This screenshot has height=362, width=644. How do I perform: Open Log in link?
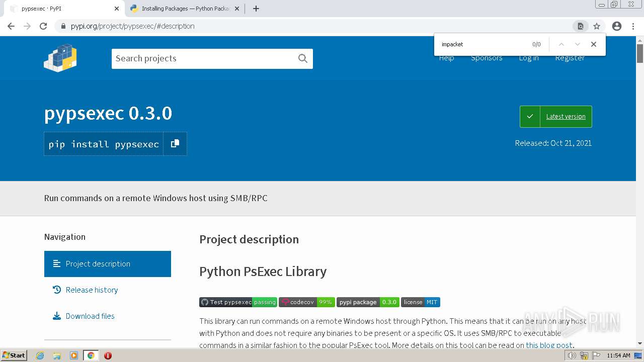[529, 58]
